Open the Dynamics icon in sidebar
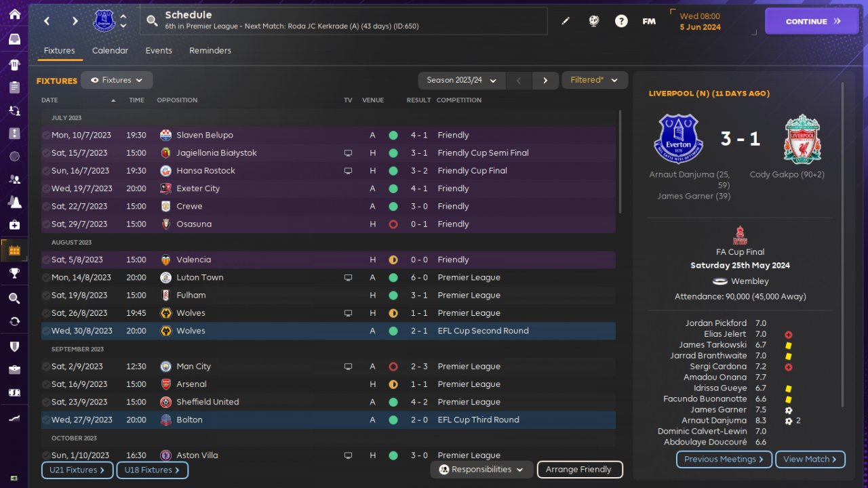Image resolution: width=868 pixels, height=488 pixels. point(14,110)
